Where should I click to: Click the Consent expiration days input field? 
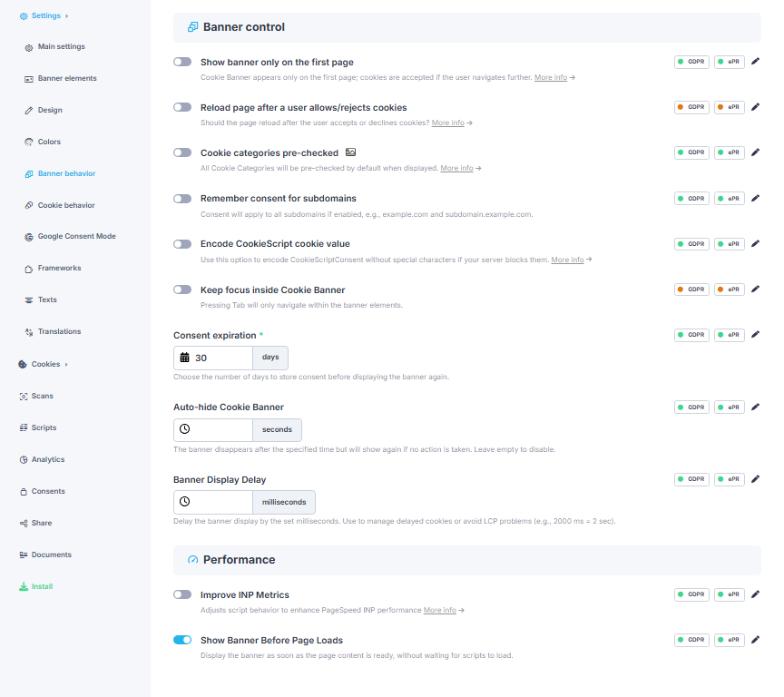coord(213,358)
